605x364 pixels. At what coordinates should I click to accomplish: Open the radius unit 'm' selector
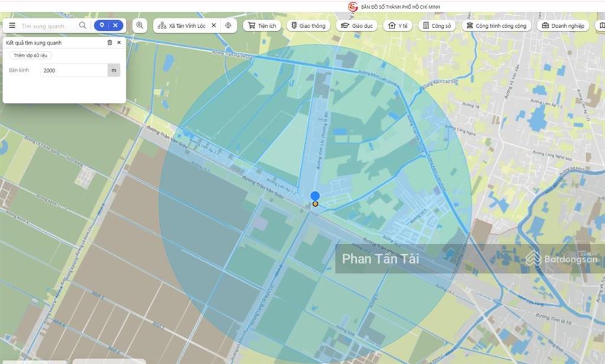point(113,70)
